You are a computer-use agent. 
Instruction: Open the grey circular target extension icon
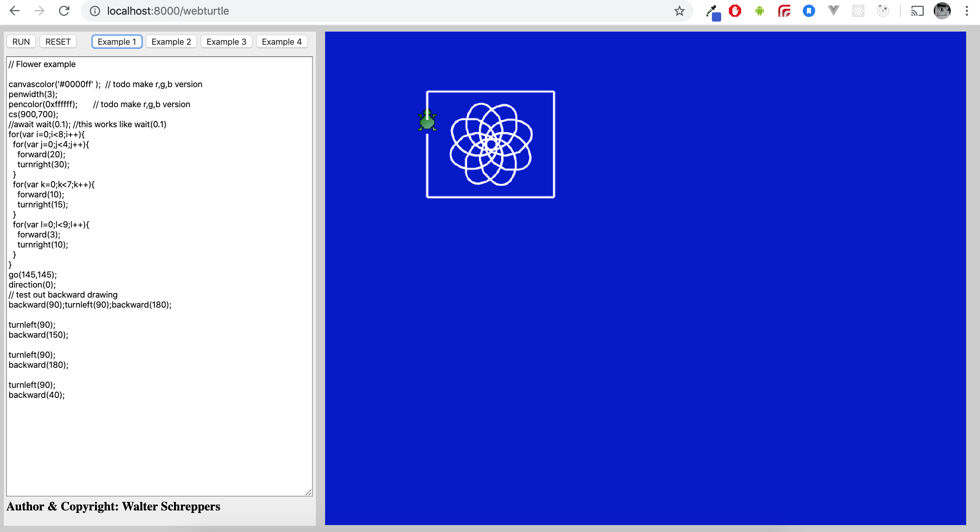(883, 11)
